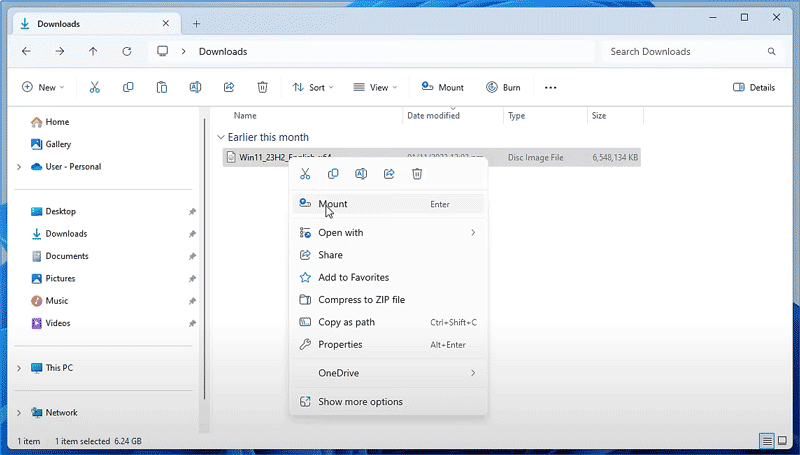Click Delete icon in the context menu
Image resolution: width=800 pixels, height=455 pixels.
[417, 174]
